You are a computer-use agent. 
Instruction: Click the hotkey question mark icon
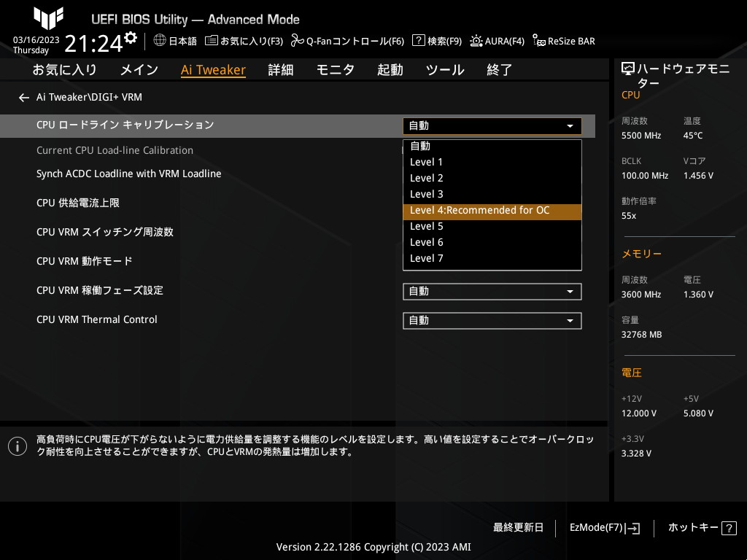point(729,528)
